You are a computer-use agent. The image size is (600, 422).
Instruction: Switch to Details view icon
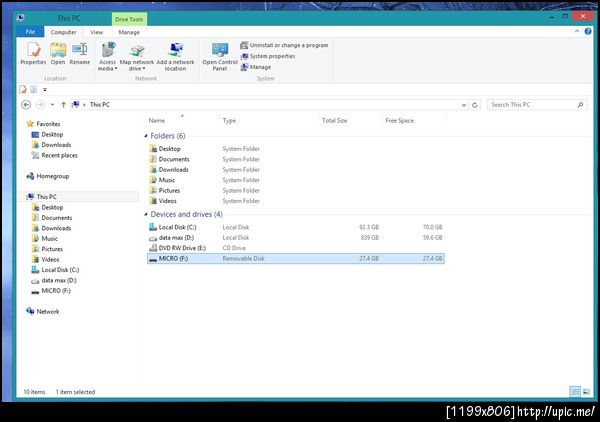pyautogui.click(x=575, y=391)
